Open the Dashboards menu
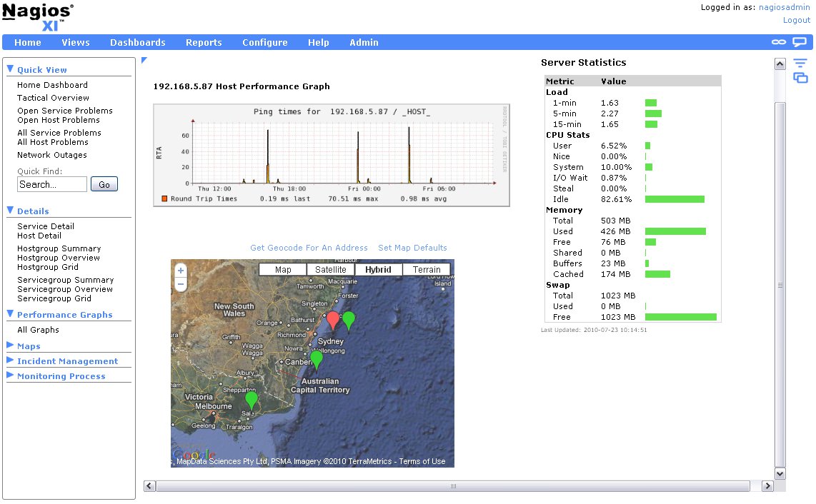Viewport: 816px width, 504px height. (137, 43)
